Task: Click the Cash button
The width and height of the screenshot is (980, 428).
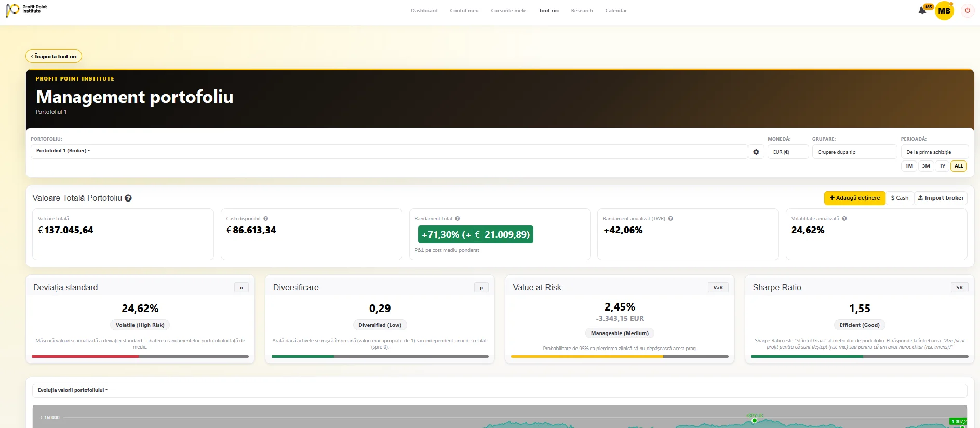Action: (900, 198)
